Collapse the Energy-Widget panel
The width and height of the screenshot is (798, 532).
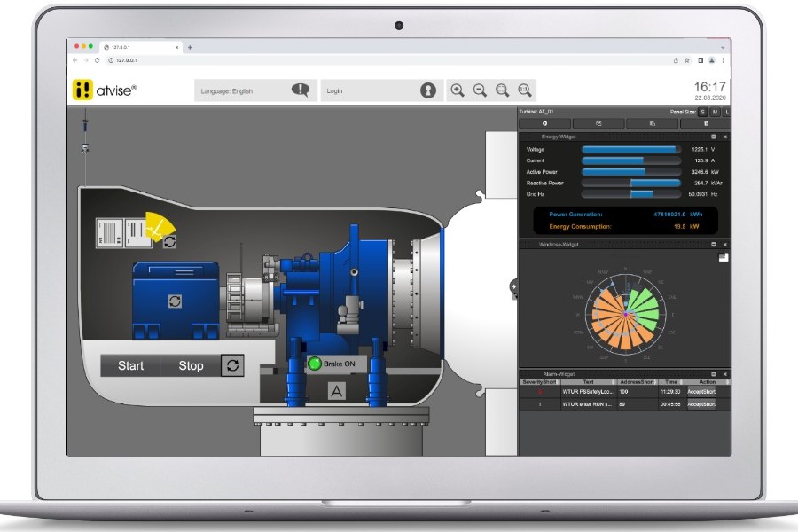(714, 137)
